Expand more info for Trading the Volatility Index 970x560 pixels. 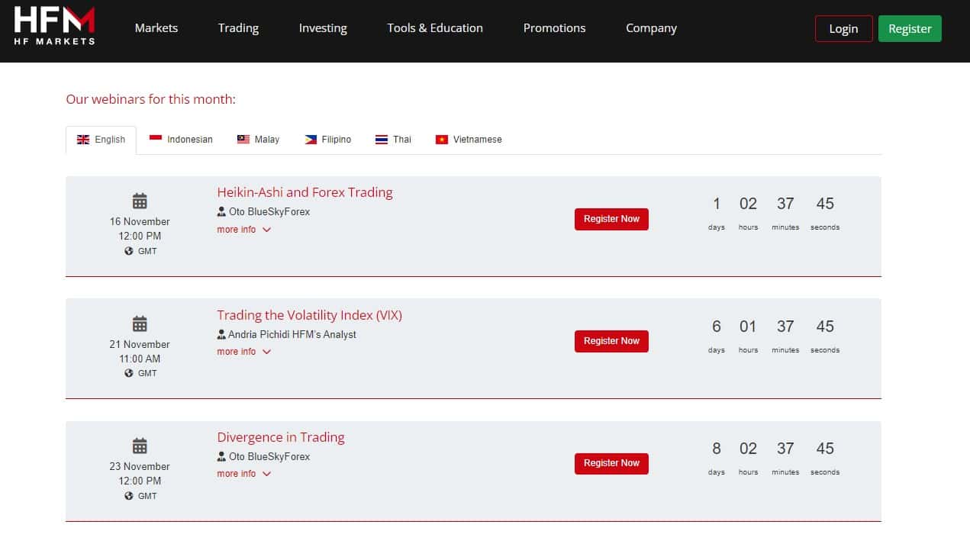pos(243,352)
